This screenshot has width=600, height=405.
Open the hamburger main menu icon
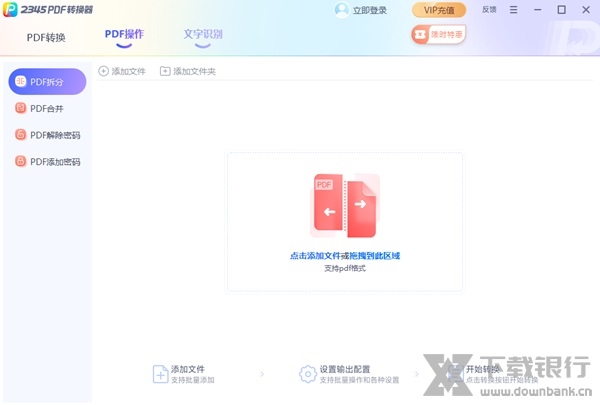[x=514, y=10]
